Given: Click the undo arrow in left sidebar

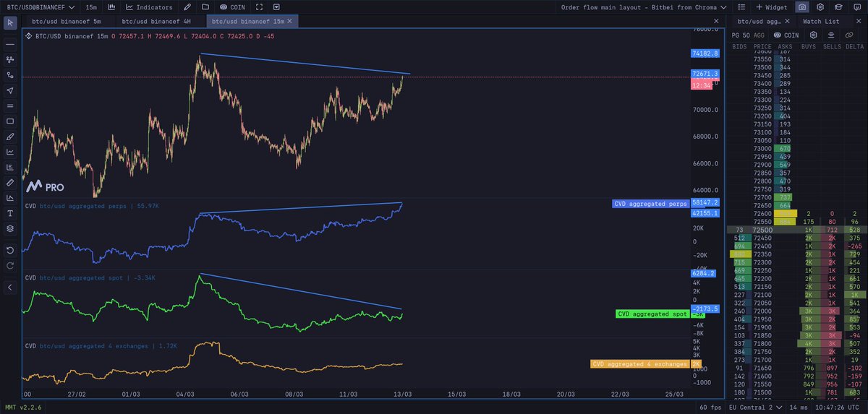Looking at the screenshot, I should point(10,250).
